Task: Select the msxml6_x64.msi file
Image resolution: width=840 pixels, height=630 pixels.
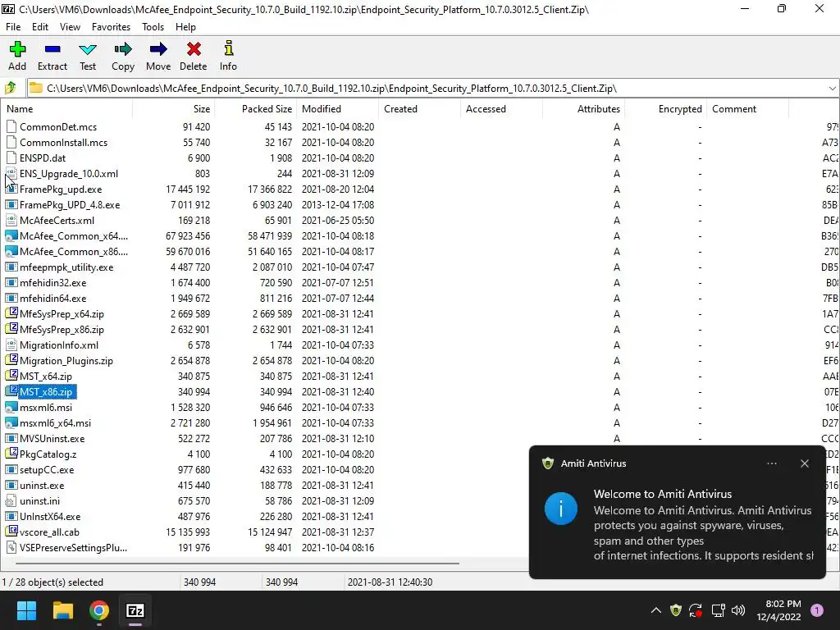Action: 55,422
